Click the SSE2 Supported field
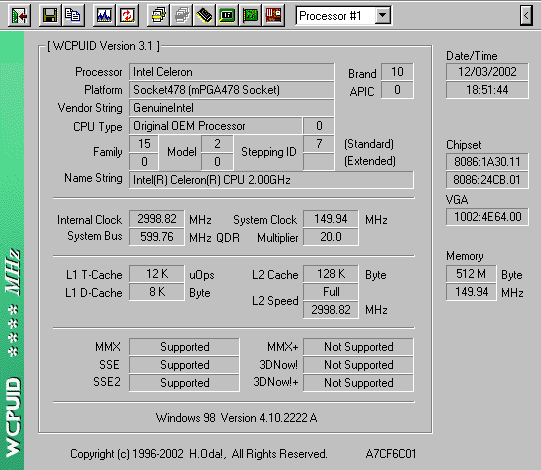 coord(184,383)
